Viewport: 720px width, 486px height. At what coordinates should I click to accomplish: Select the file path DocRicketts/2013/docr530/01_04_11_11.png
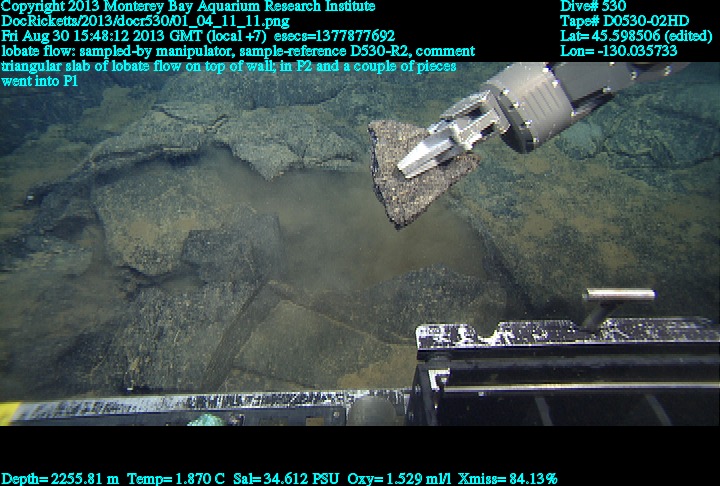pos(146,21)
